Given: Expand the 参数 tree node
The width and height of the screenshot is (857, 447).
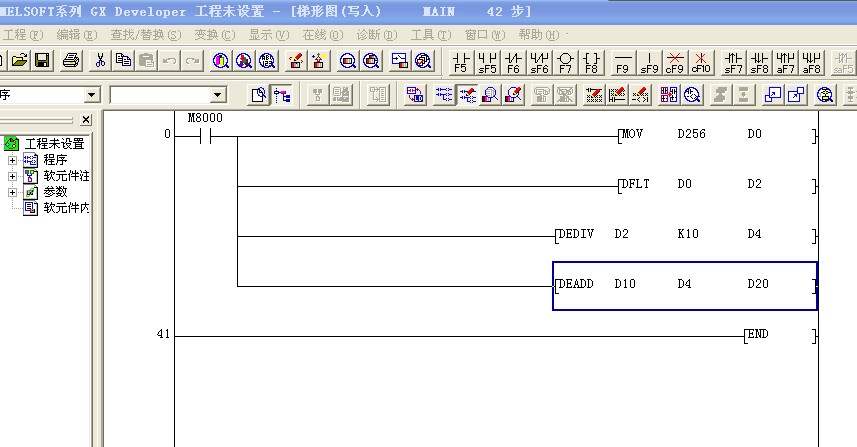Looking at the screenshot, I should 12,192.
